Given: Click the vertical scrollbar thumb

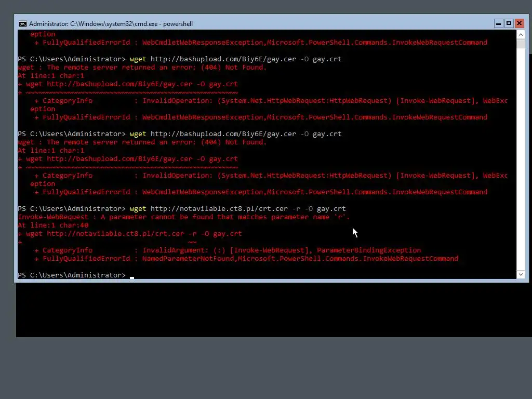Looking at the screenshot, I should [521, 44].
